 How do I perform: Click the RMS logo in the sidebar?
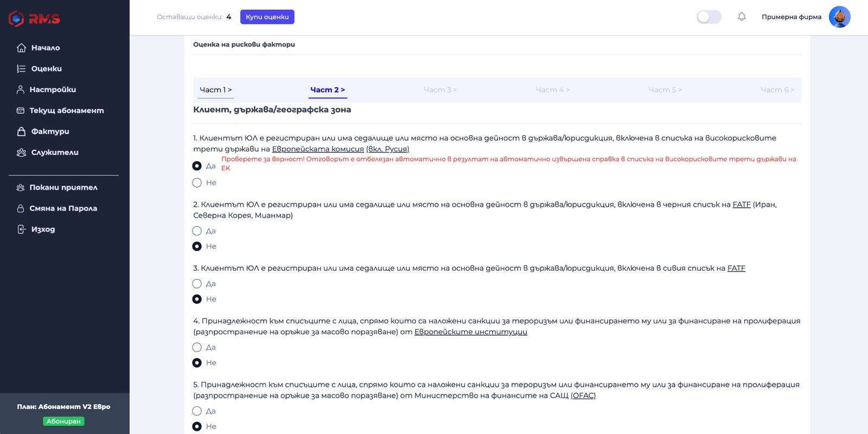(x=34, y=18)
